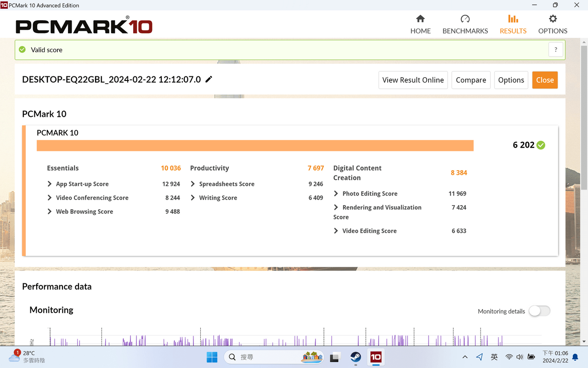Viewport: 588px width, 368px height.
Task: Open the HOME tab with house icon
Action: coord(420,24)
